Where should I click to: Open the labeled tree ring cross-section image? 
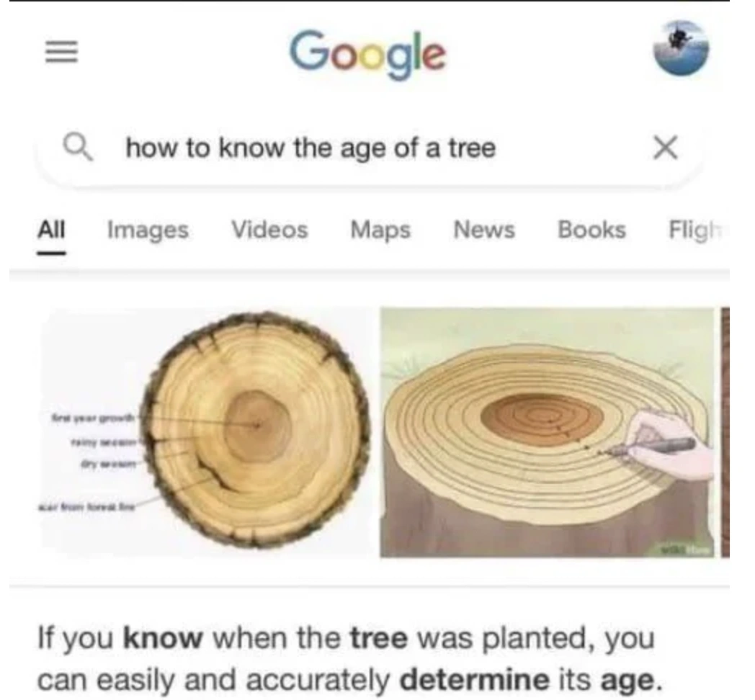pyautogui.click(x=207, y=432)
